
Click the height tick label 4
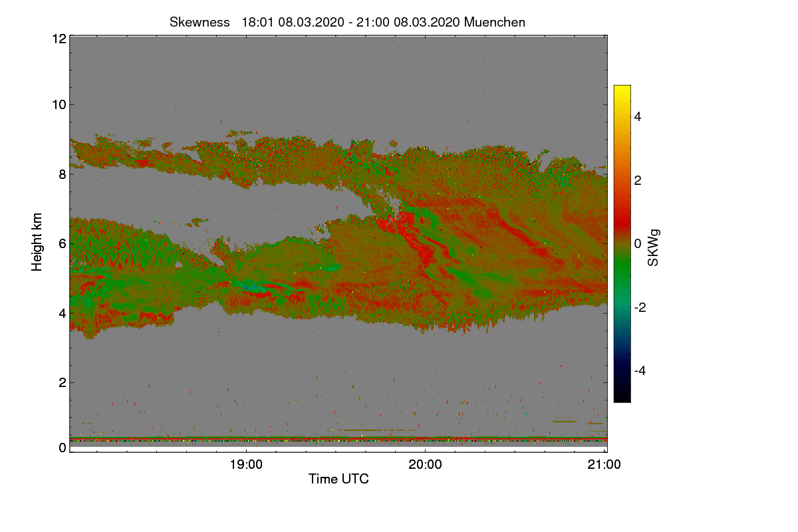click(x=62, y=313)
